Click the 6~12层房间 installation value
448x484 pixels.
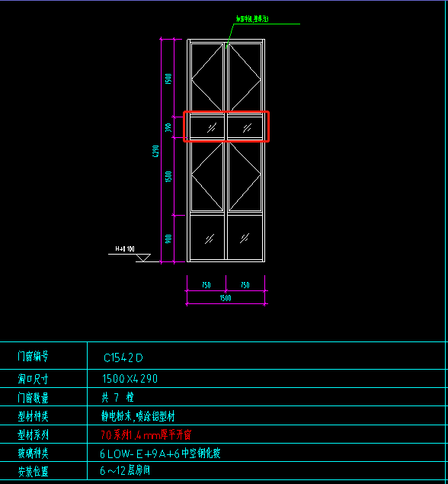(x=125, y=470)
